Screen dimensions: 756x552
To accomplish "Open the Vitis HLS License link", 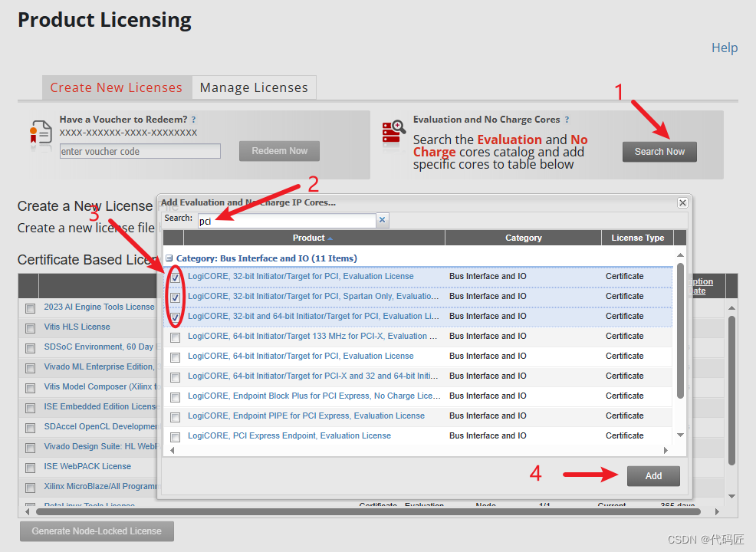I will pyautogui.click(x=77, y=327).
